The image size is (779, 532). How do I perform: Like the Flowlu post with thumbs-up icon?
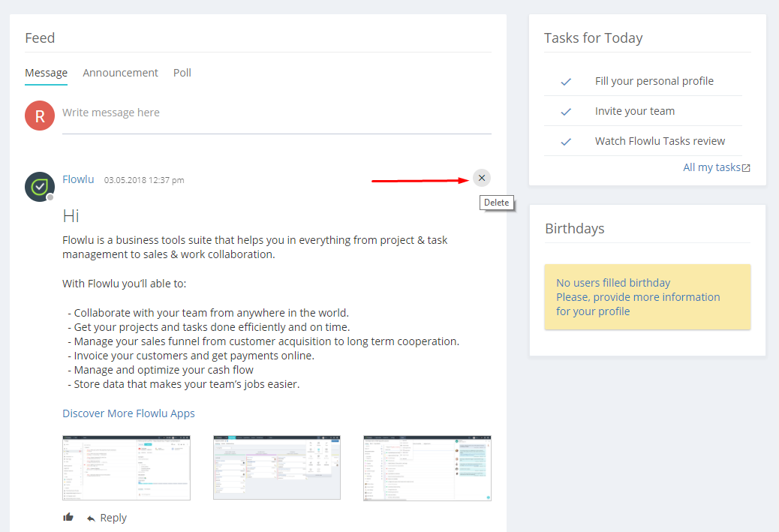[68, 517]
